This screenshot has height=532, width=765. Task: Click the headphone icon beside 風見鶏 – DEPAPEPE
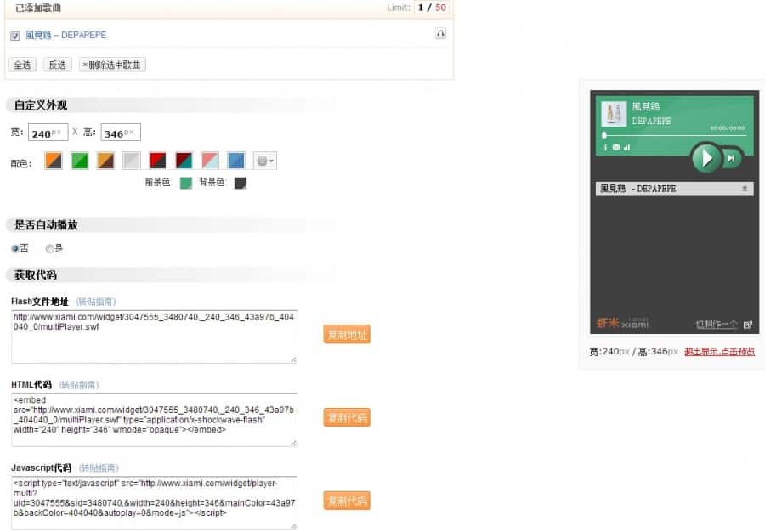(440, 35)
